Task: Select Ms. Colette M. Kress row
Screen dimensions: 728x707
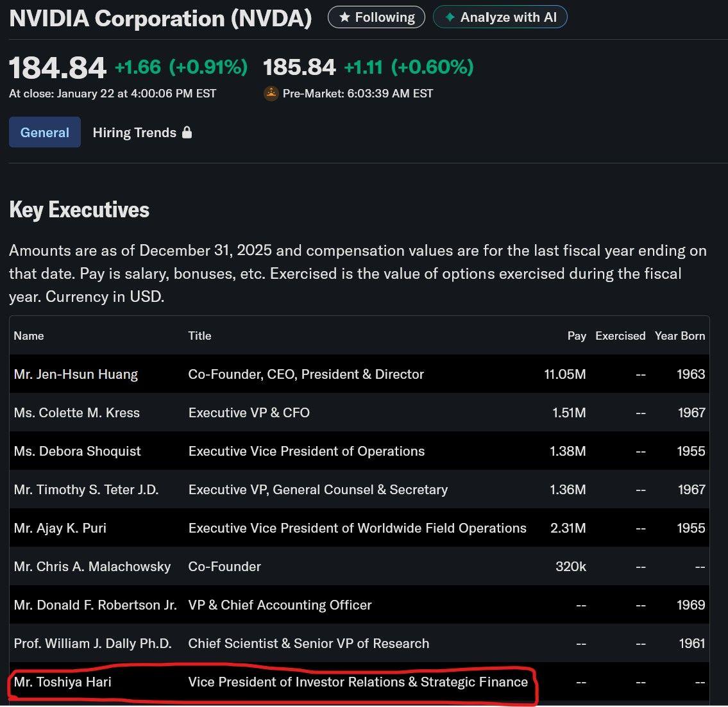Action: (76, 413)
